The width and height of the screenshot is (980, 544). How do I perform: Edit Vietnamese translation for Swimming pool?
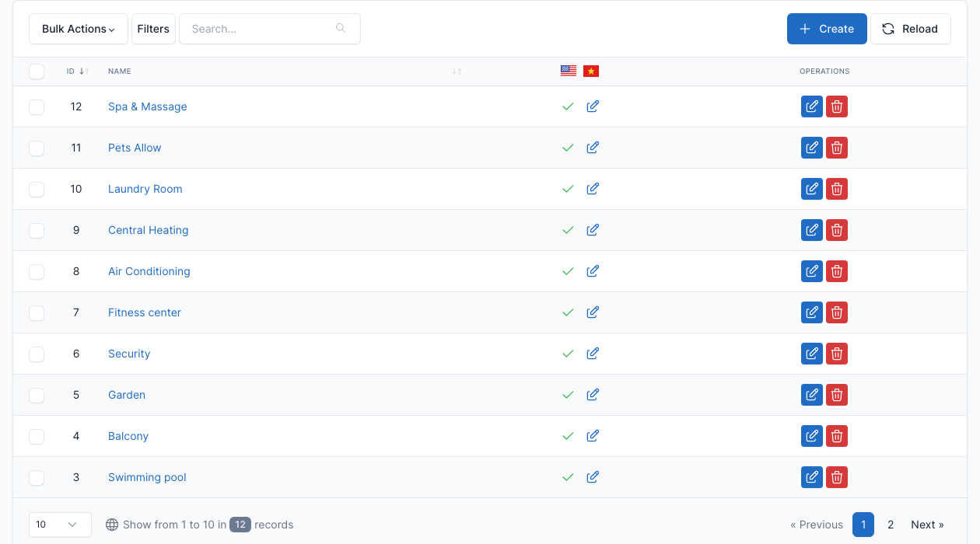[593, 477]
